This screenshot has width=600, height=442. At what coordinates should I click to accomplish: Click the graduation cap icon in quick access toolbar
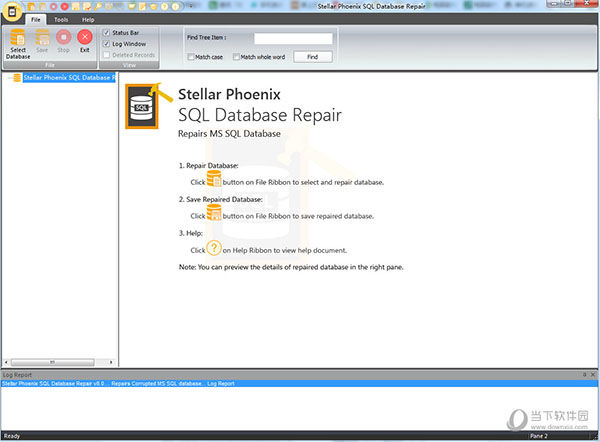point(153,7)
